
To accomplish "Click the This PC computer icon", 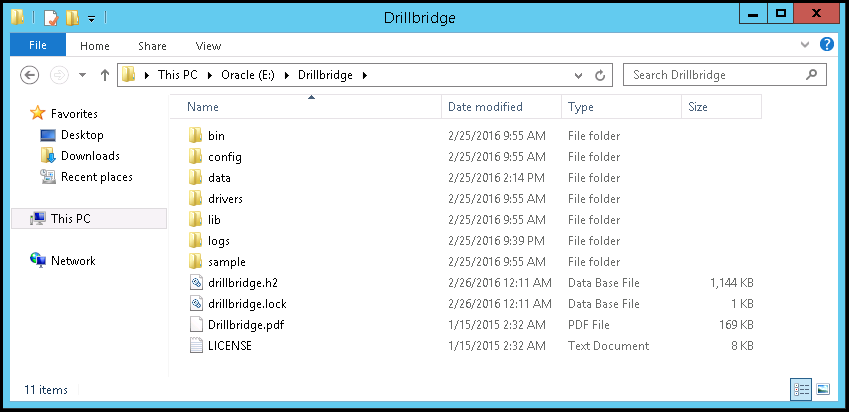I will click(x=38, y=219).
